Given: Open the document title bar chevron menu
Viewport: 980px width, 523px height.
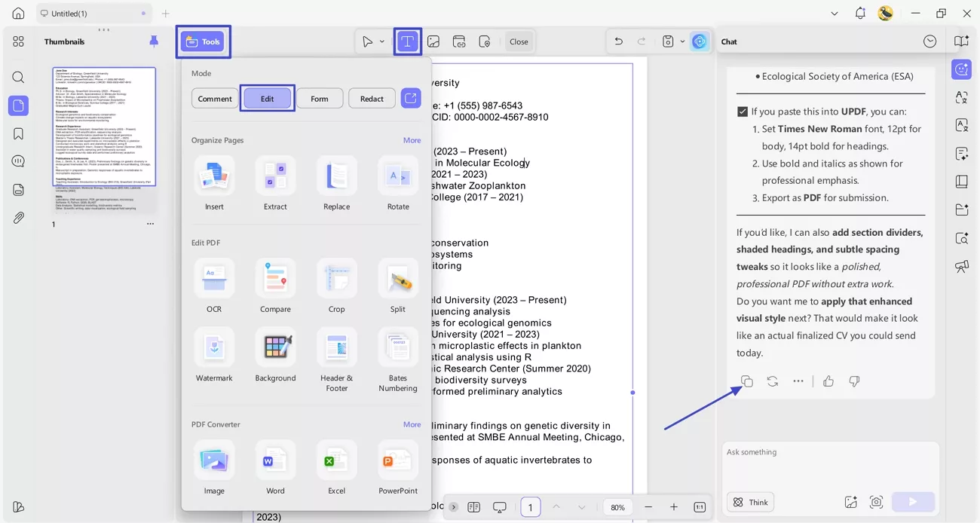Looking at the screenshot, I should [x=834, y=13].
